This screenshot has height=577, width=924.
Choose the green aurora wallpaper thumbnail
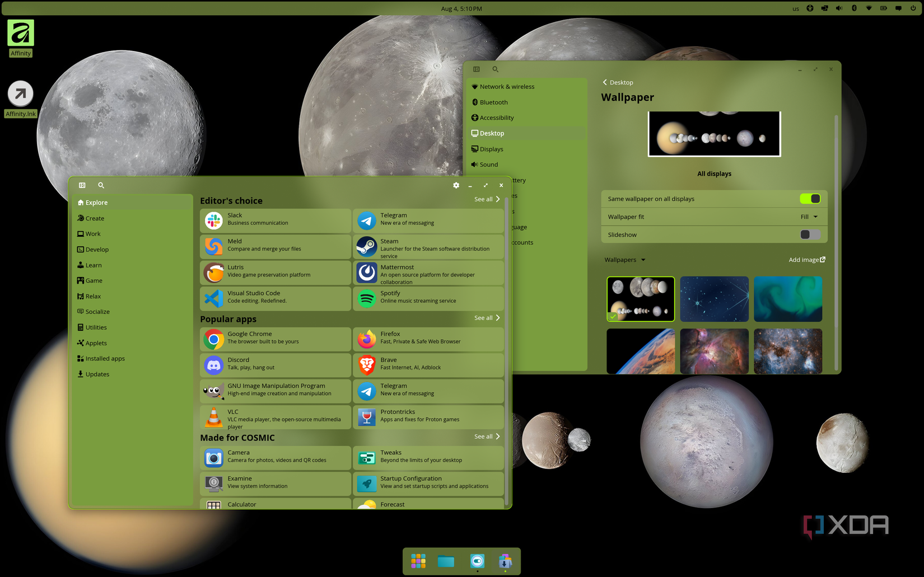[x=788, y=299]
